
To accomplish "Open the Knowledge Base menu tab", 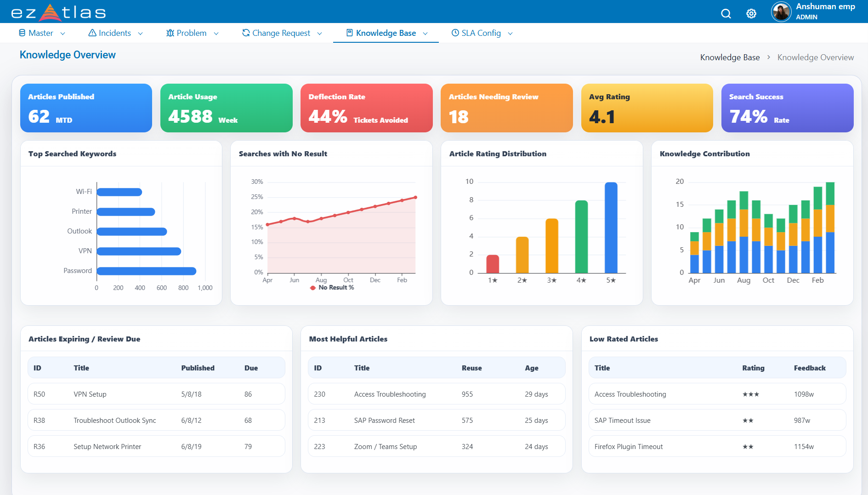I will [386, 33].
